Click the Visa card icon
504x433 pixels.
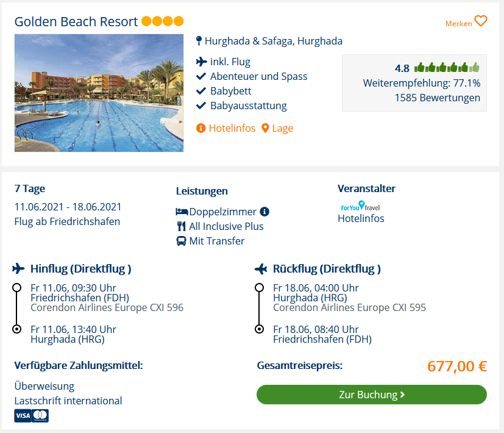[x=23, y=416]
